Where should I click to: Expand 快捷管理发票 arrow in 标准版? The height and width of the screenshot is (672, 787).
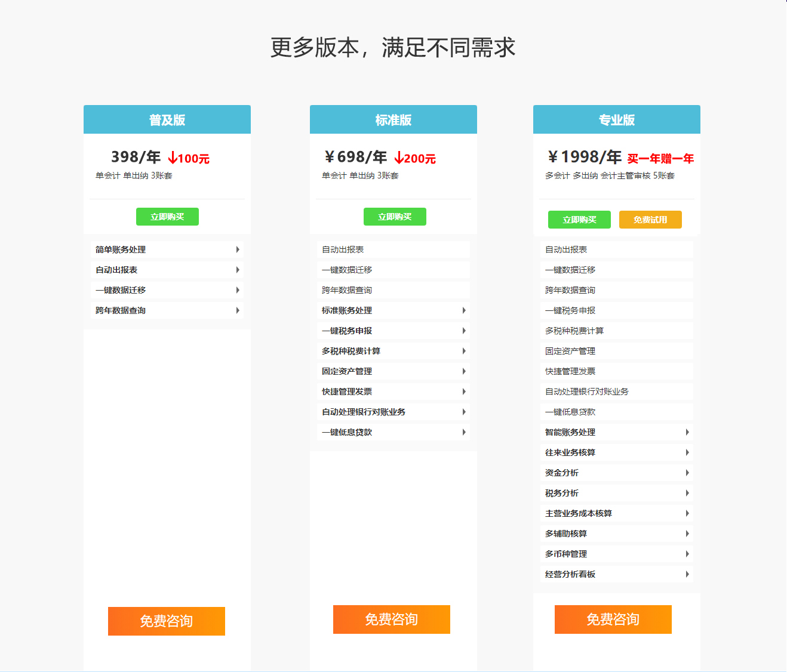click(464, 392)
